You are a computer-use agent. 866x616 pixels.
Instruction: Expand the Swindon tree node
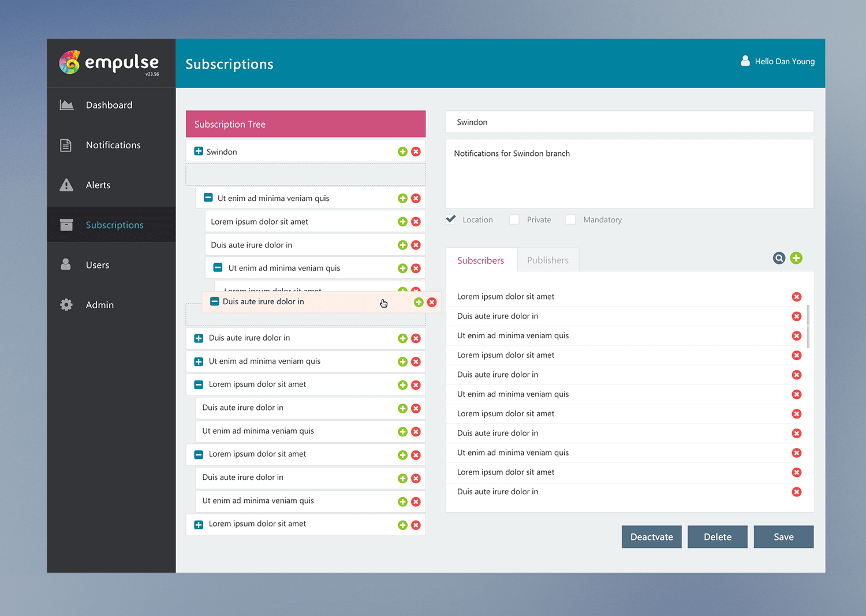pos(199,151)
